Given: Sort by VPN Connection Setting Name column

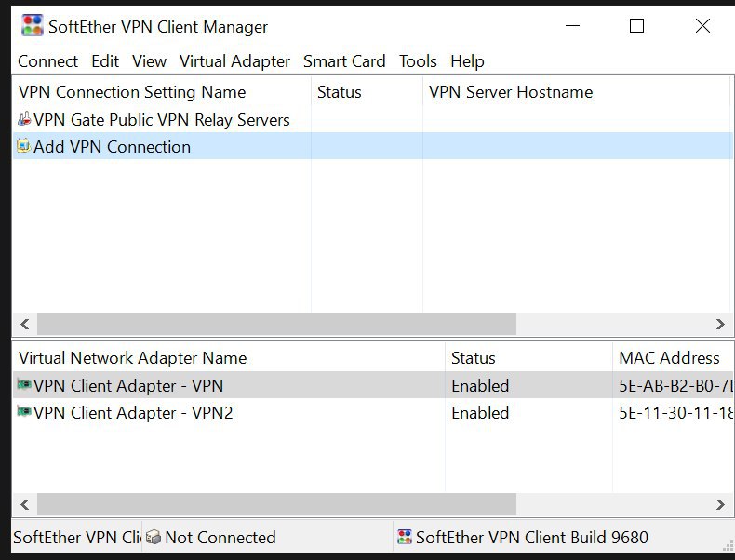Looking at the screenshot, I should coord(162,92).
